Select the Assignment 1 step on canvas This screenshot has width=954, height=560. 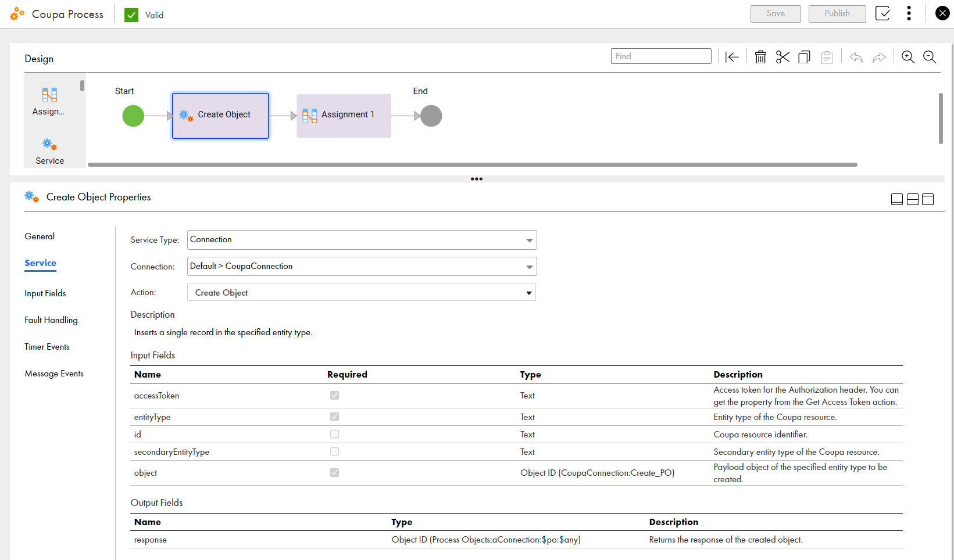(344, 116)
